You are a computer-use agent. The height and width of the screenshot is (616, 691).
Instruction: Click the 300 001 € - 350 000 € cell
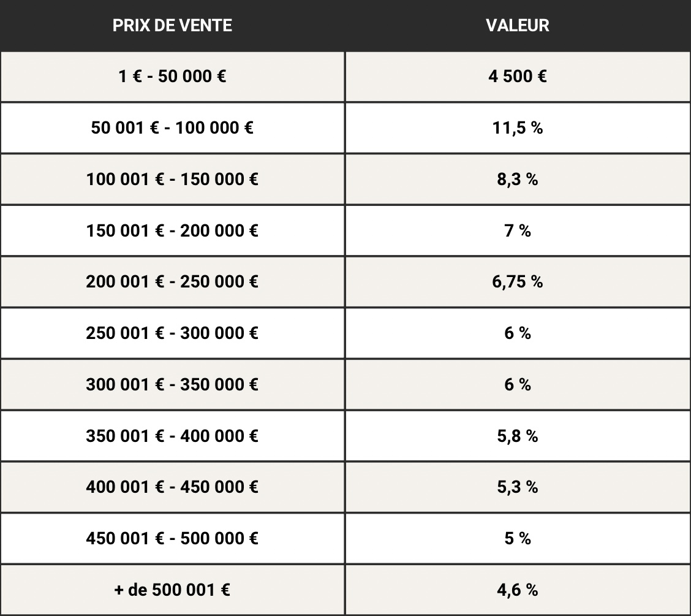pos(172,384)
